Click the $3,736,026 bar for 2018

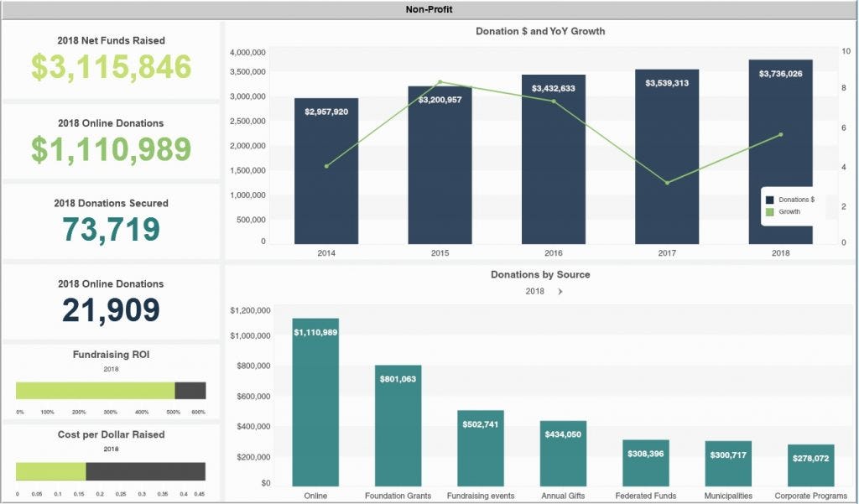780,151
